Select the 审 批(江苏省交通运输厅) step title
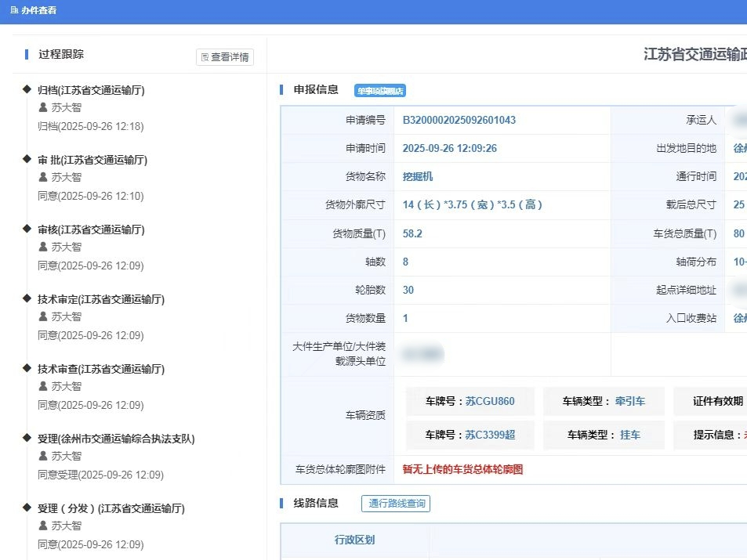The image size is (747, 560). click(x=92, y=160)
